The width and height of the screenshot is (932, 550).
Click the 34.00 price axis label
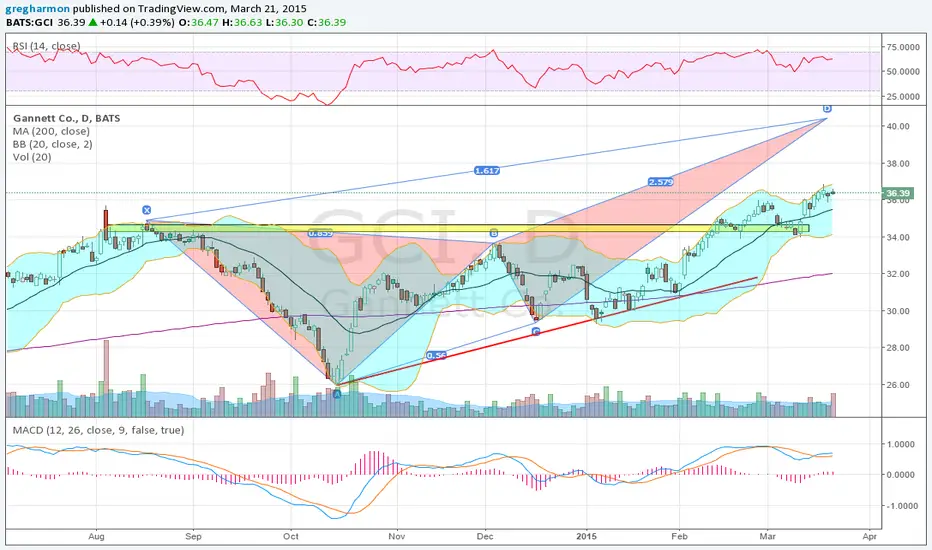(x=897, y=237)
